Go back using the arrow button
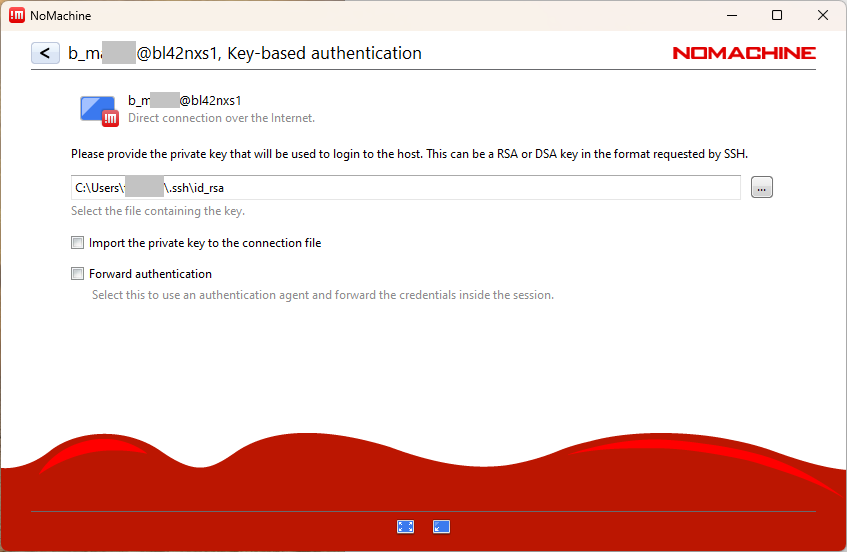847x552 pixels. (x=45, y=53)
